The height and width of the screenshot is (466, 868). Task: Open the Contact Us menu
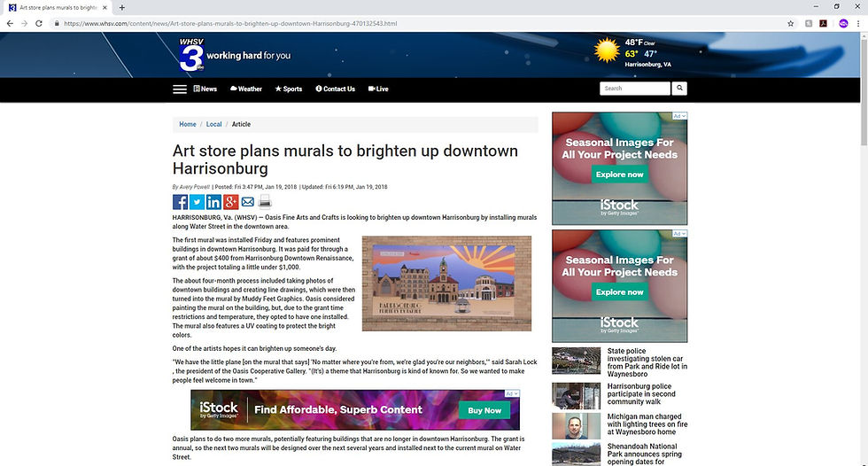click(x=336, y=89)
